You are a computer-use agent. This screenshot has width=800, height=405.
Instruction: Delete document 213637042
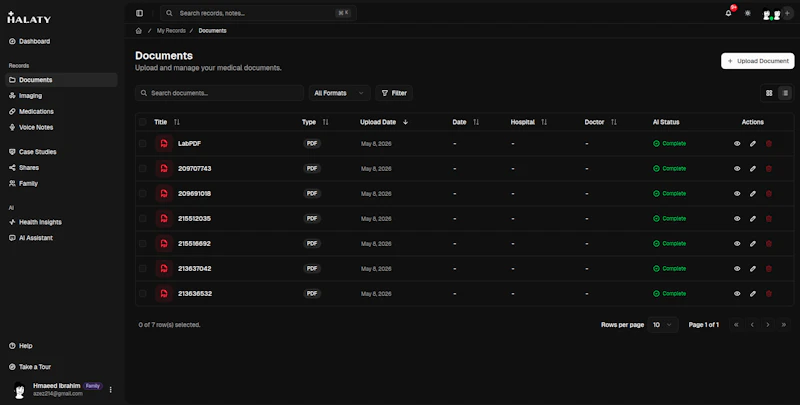coord(769,269)
